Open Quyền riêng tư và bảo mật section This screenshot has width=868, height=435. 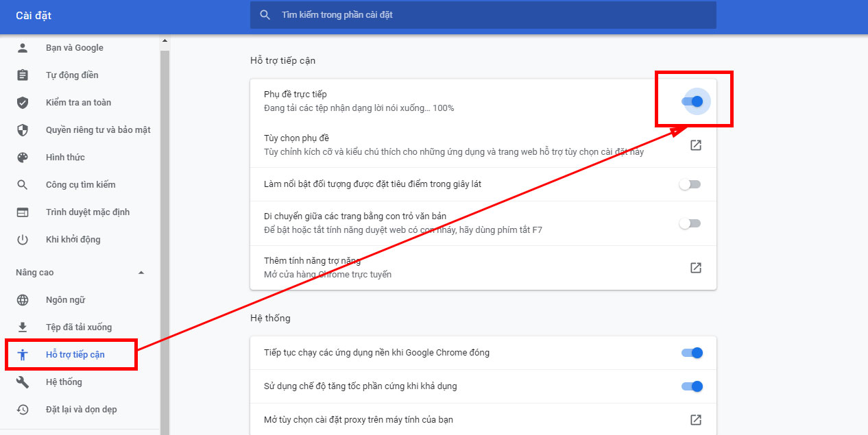pos(98,130)
